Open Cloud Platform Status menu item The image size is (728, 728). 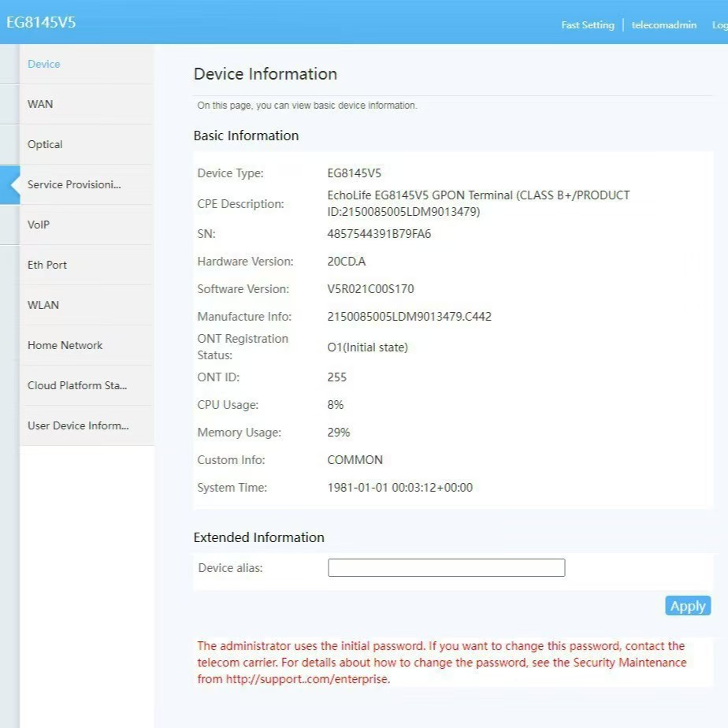[77, 385]
